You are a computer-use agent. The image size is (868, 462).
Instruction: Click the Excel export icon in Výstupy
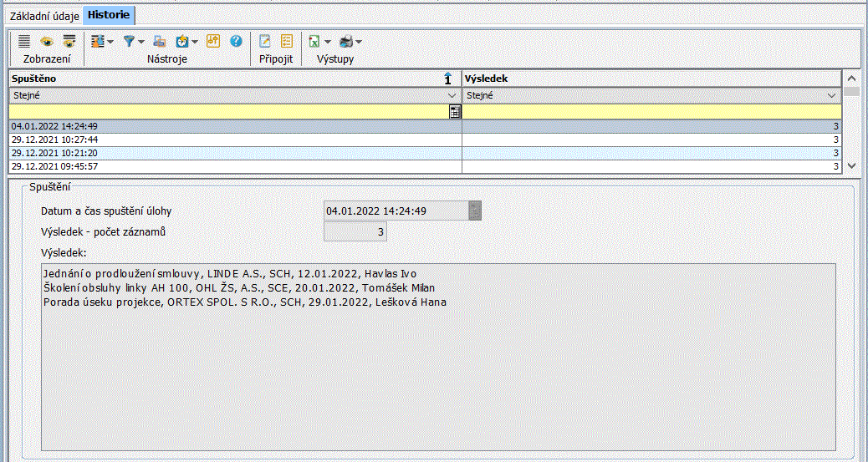[x=314, y=41]
